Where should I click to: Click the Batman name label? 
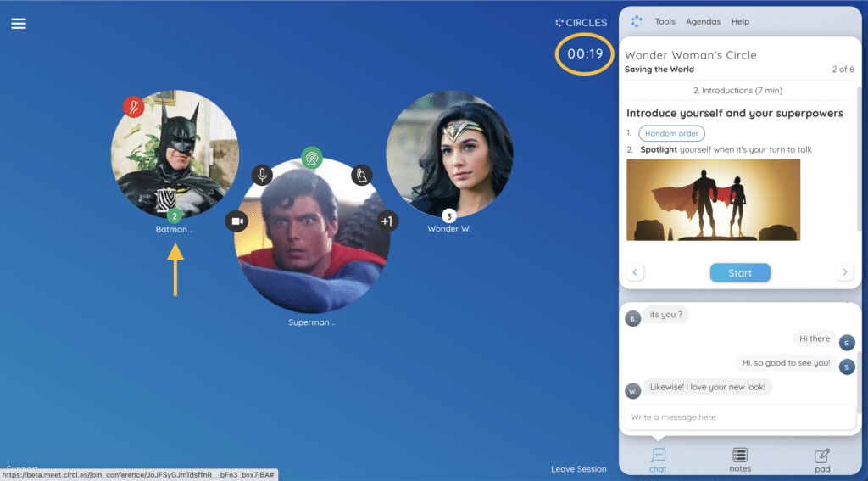[174, 229]
